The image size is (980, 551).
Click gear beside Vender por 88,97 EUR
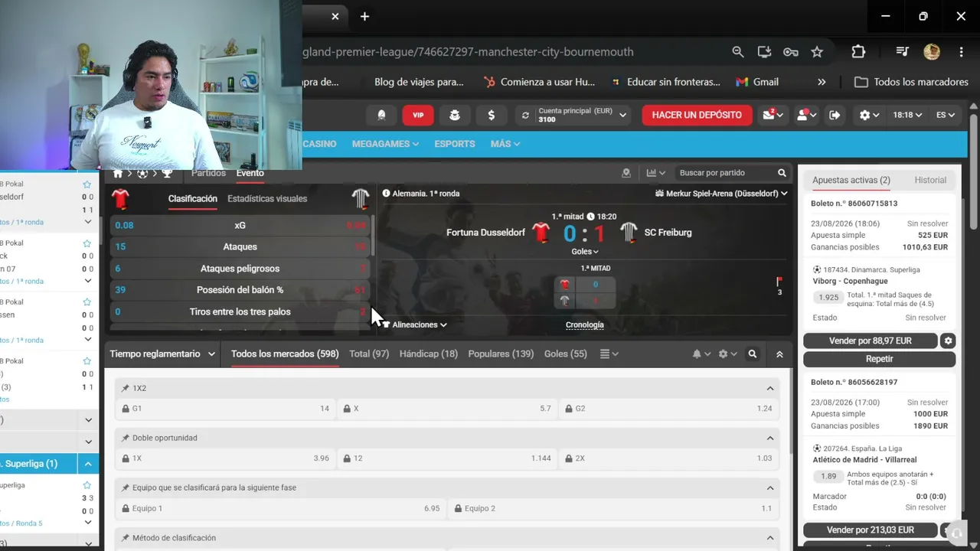(948, 341)
